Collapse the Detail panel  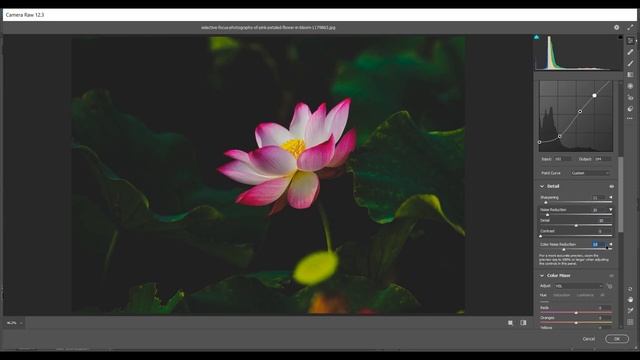click(x=542, y=186)
